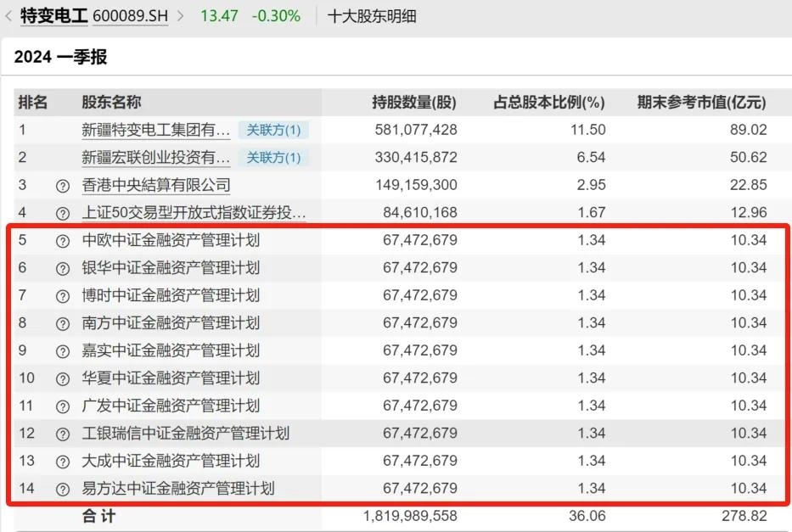Click stock price 13.47

click(219, 16)
